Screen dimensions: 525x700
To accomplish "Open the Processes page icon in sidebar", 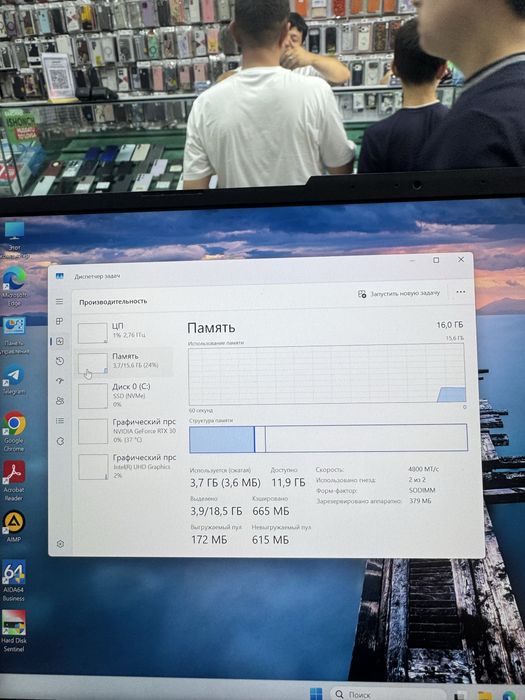I will click(59, 321).
